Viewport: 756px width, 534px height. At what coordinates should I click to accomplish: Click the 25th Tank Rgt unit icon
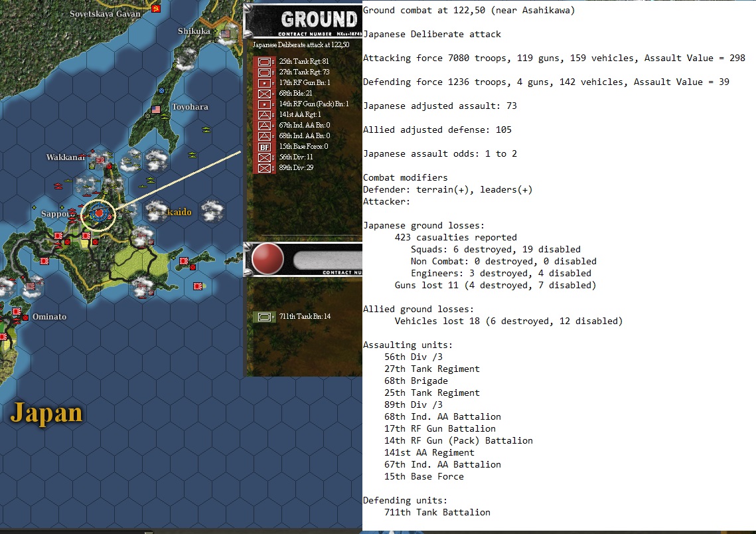[x=264, y=62]
